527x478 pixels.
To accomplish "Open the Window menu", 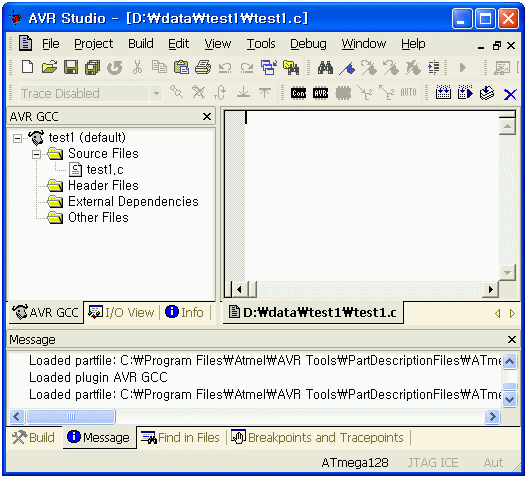I will (364, 44).
